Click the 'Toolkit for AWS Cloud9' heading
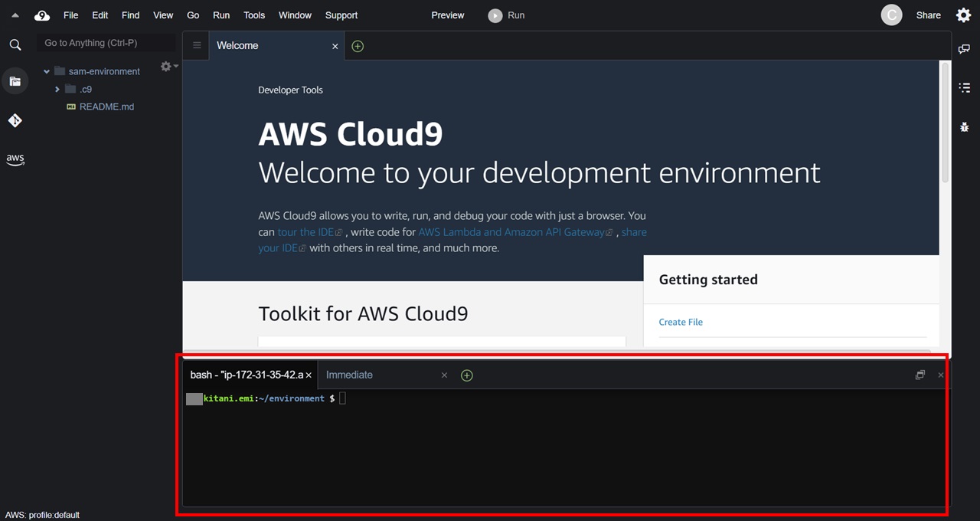Image resolution: width=980 pixels, height=521 pixels. coord(363,313)
